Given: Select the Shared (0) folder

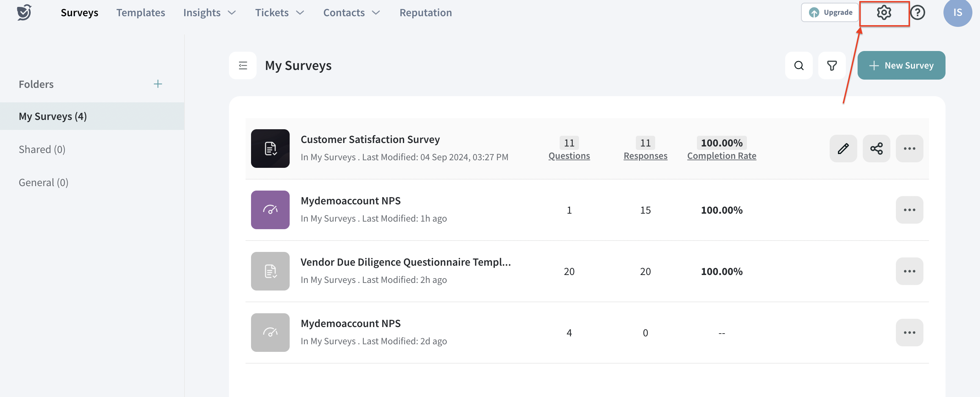Looking at the screenshot, I should coord(42,150).
